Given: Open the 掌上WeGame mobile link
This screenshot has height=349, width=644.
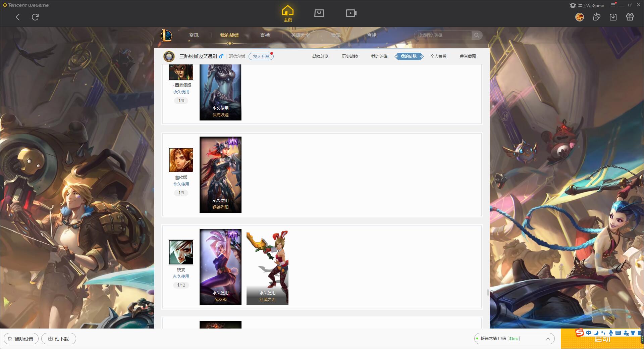Looking at the screenshot, I should (x=587, y=5).
